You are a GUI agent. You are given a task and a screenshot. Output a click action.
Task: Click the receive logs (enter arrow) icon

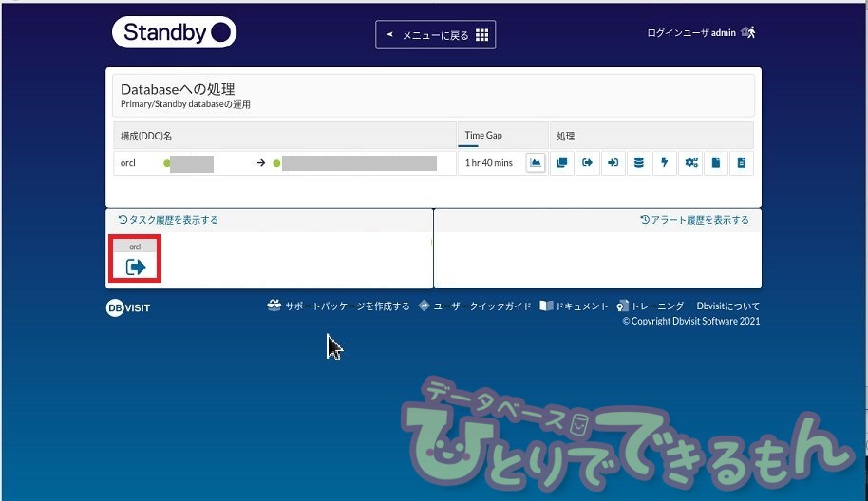click(x=613, y=163)
